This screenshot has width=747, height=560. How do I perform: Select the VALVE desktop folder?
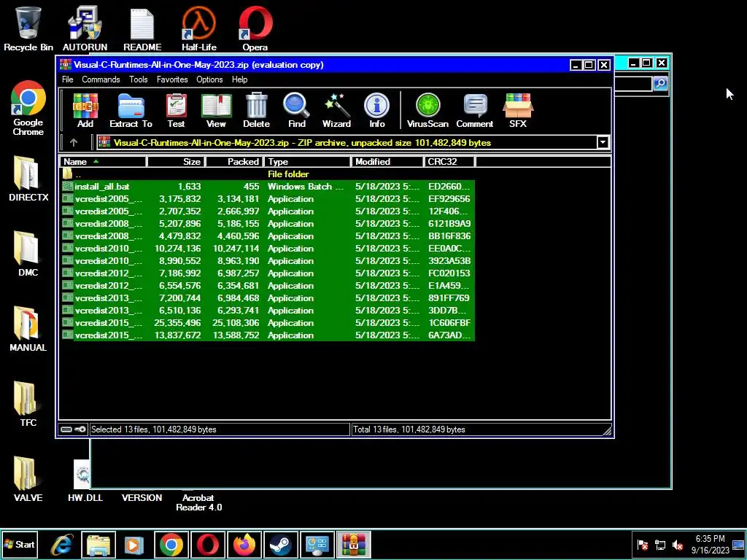click(x=28, y=479)
